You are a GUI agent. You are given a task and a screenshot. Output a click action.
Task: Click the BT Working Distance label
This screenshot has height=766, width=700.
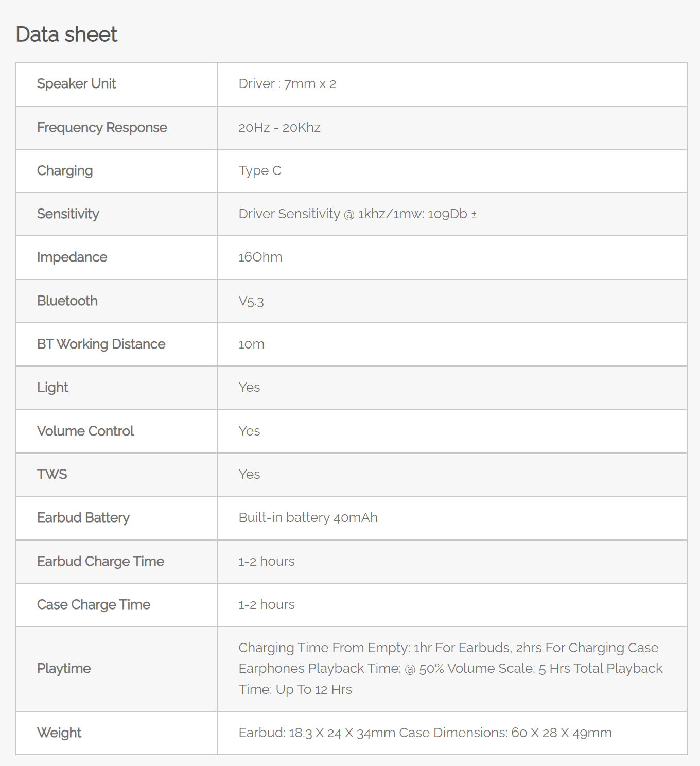pos(101,344)
